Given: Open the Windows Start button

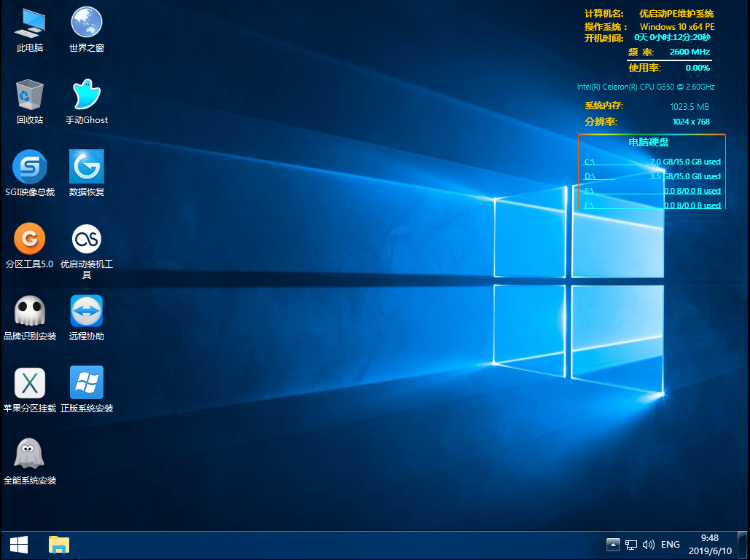Looking at the screenshot, I should click(x=19, y=545).
